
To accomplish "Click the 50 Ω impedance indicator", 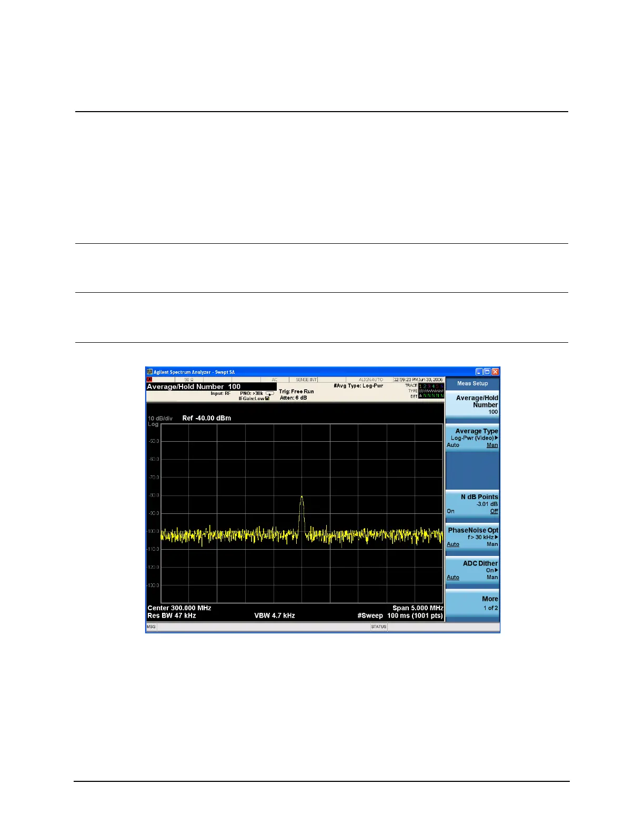I will click(188, 380).
